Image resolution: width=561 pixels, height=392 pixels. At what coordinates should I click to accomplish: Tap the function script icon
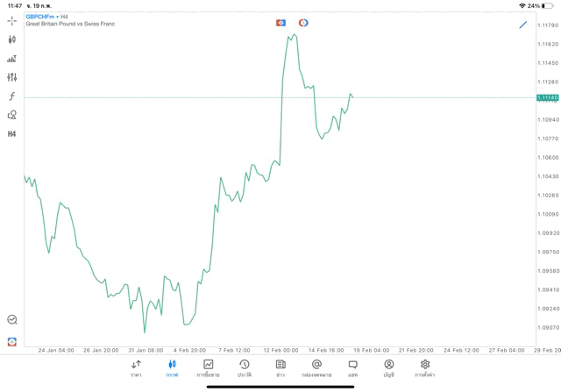(x=12, y=96)
